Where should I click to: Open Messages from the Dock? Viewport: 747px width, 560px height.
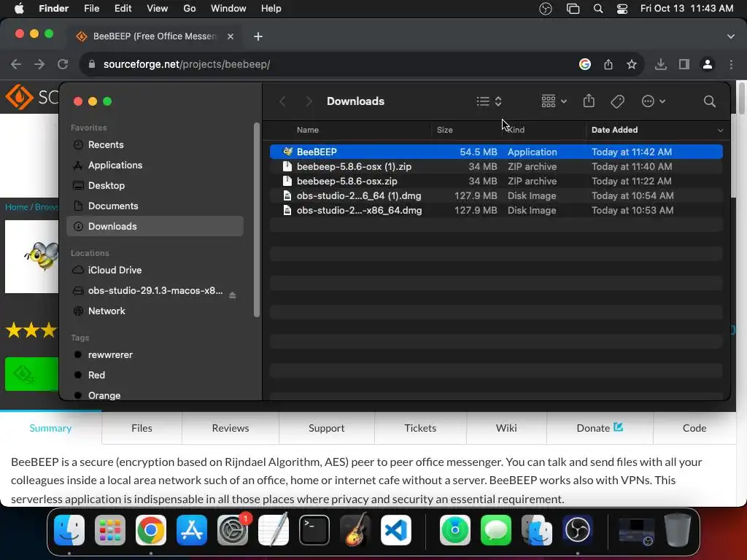(496, 530)
